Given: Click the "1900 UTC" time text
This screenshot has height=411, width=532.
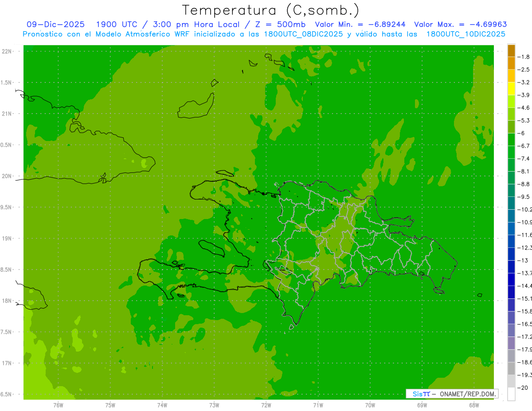Looking at the screenshot, I should pyautogui.click(x=116, y=24).
